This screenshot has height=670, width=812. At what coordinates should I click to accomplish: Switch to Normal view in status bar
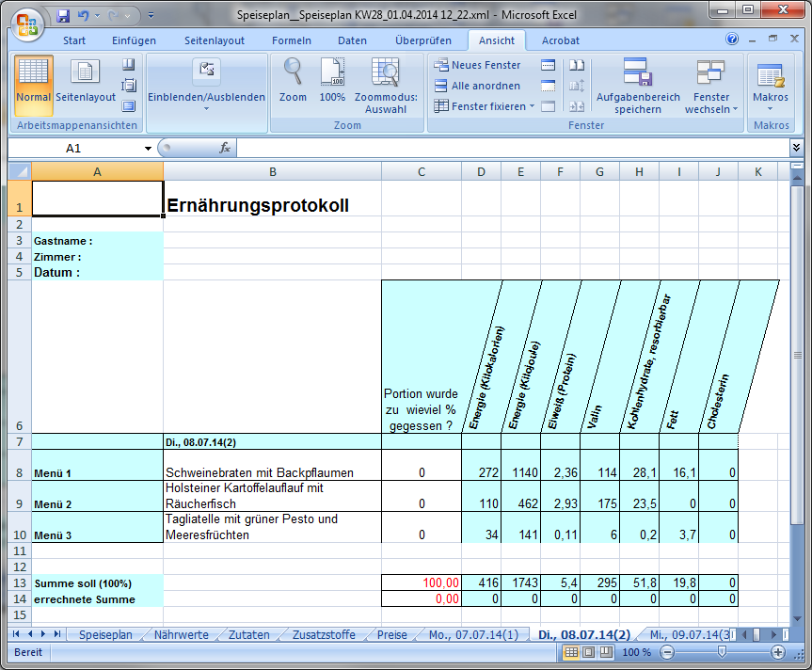click(569, 652)
